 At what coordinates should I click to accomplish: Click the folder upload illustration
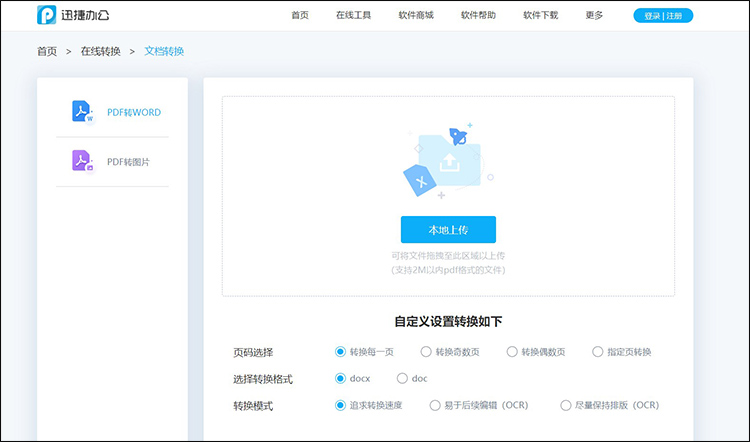[448, 161]
